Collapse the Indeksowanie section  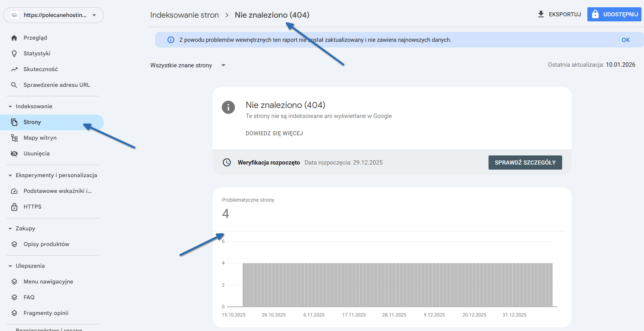click(10, 106)
